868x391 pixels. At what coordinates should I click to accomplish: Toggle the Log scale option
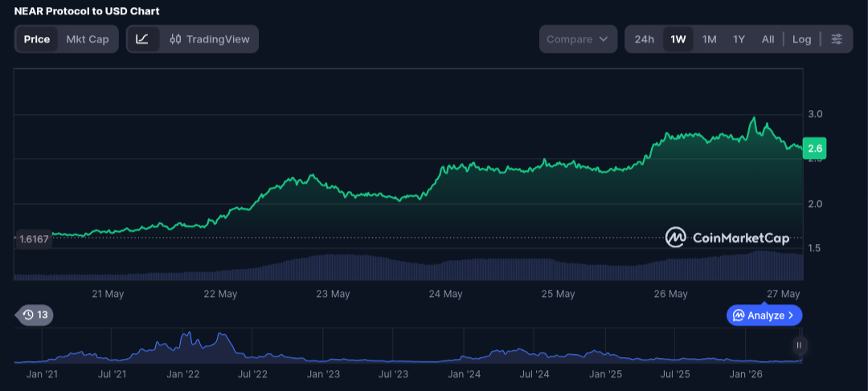(x=801, y=39)
